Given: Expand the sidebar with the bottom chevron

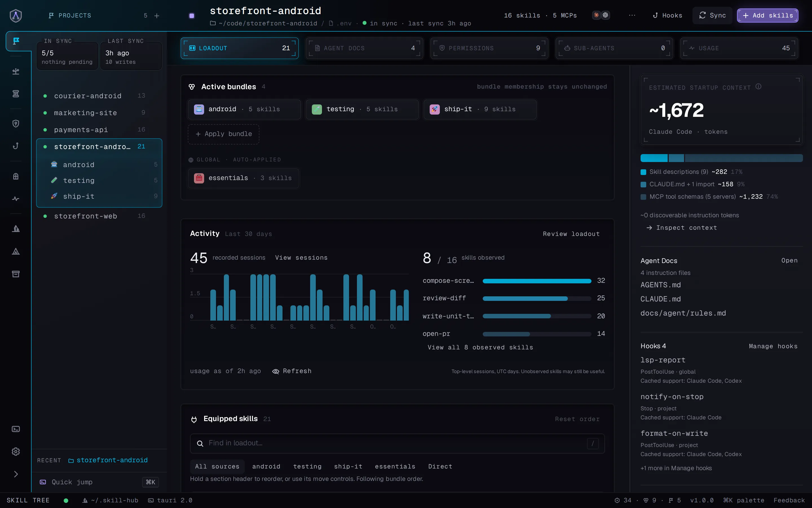Looking at the screenshot, I should (16, 474).
